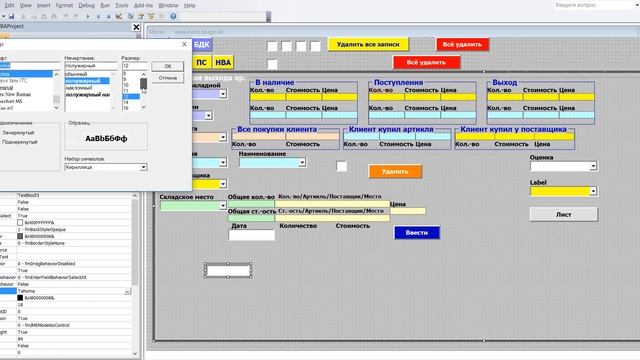Click the Redo arrow icon

coord(76,16)
